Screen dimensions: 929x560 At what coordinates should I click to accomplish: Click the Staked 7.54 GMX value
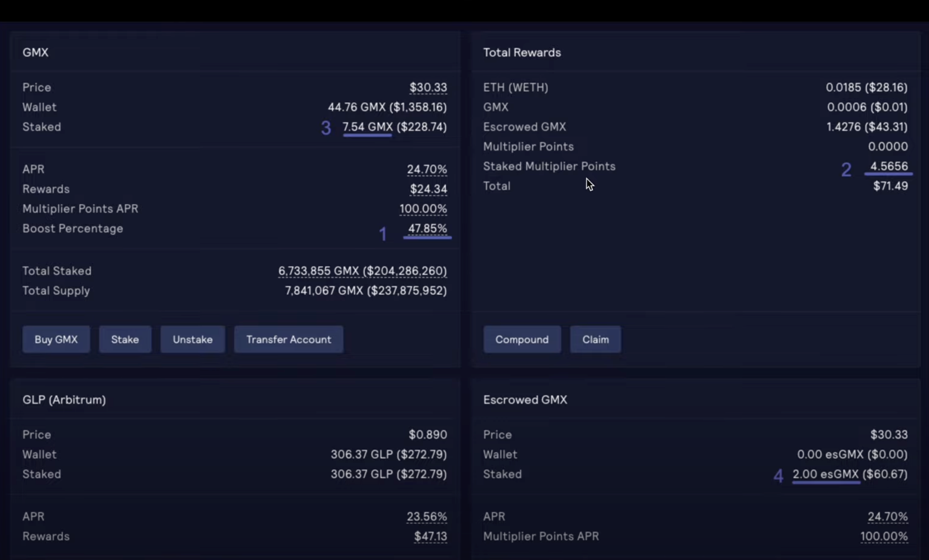[x=394, y=127]
